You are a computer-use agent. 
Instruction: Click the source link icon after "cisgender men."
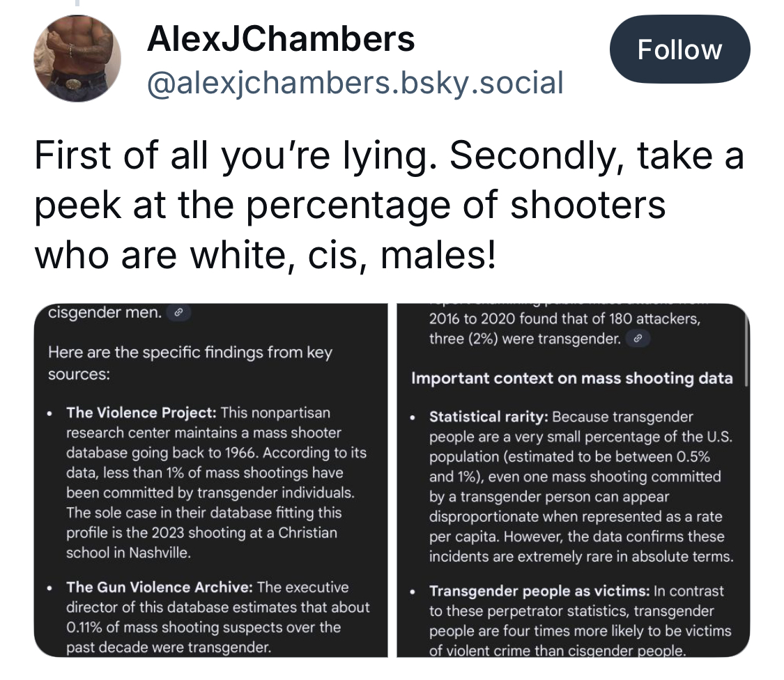[x=179, y=313]
